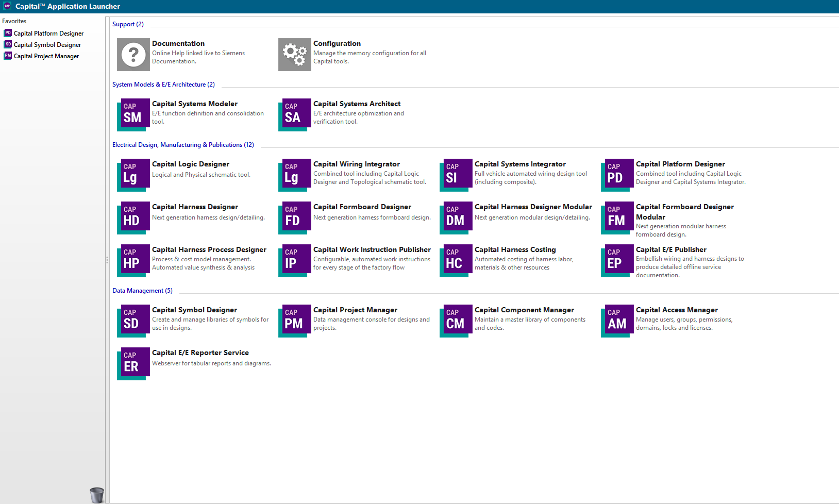Click the trash bin icon in Favorites
This screenshot has width=839, height=504.
tap(97, 495)
